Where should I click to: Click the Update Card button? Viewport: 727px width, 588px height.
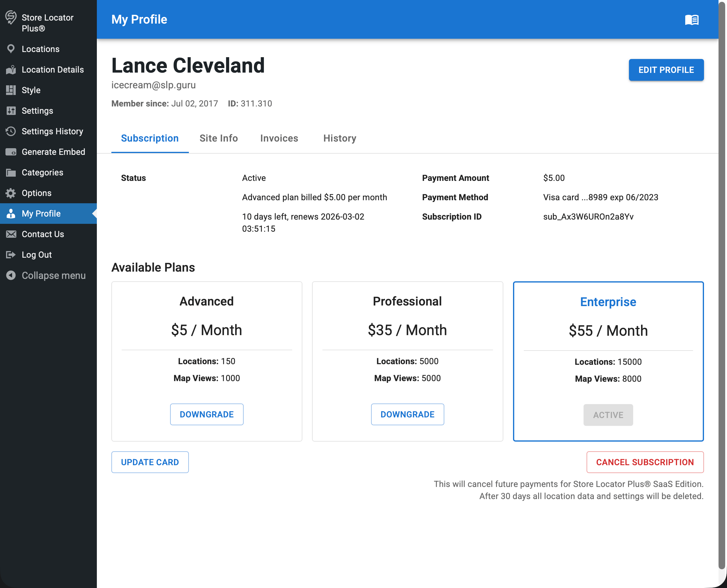150,462
